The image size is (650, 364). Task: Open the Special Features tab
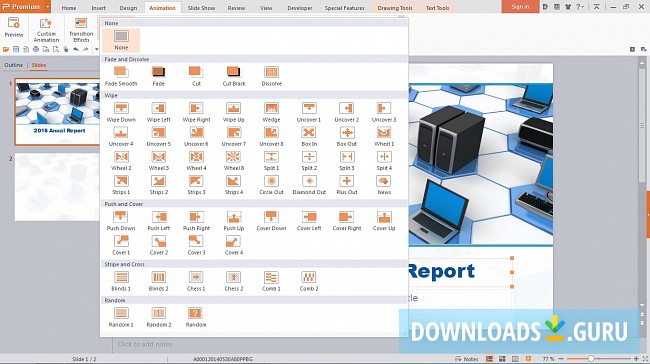pos(344,8)
